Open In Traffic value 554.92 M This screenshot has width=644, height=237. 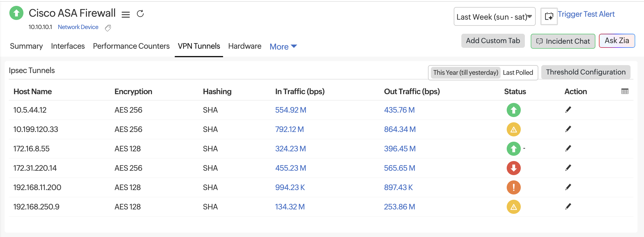pos(290,110)
